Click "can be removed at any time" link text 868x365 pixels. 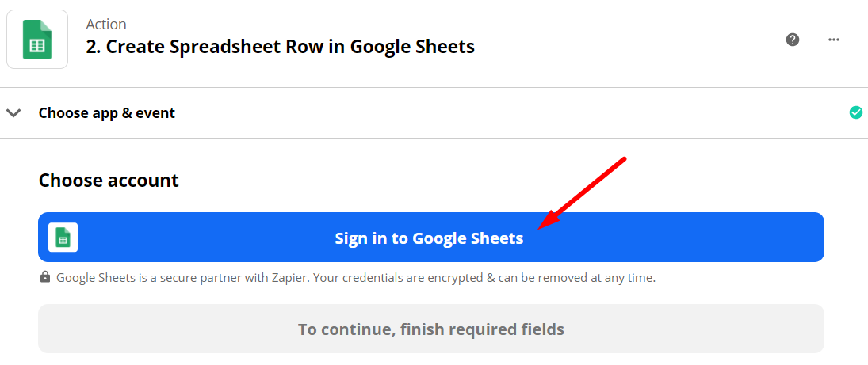point(576,278)
